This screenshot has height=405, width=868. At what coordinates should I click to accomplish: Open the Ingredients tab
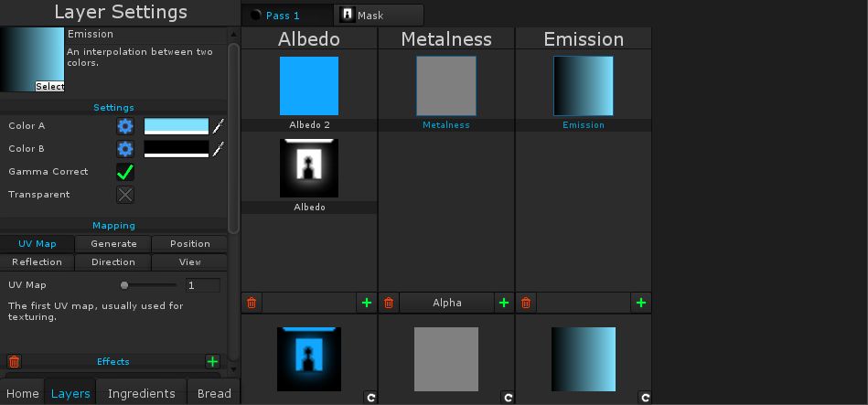pos(141,393)
